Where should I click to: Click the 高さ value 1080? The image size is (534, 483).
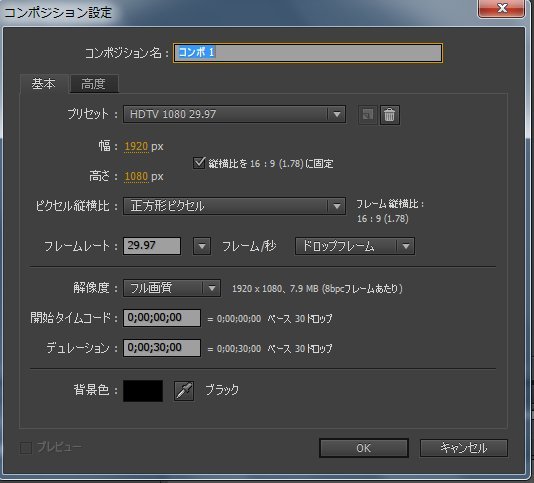coord(136,176)
